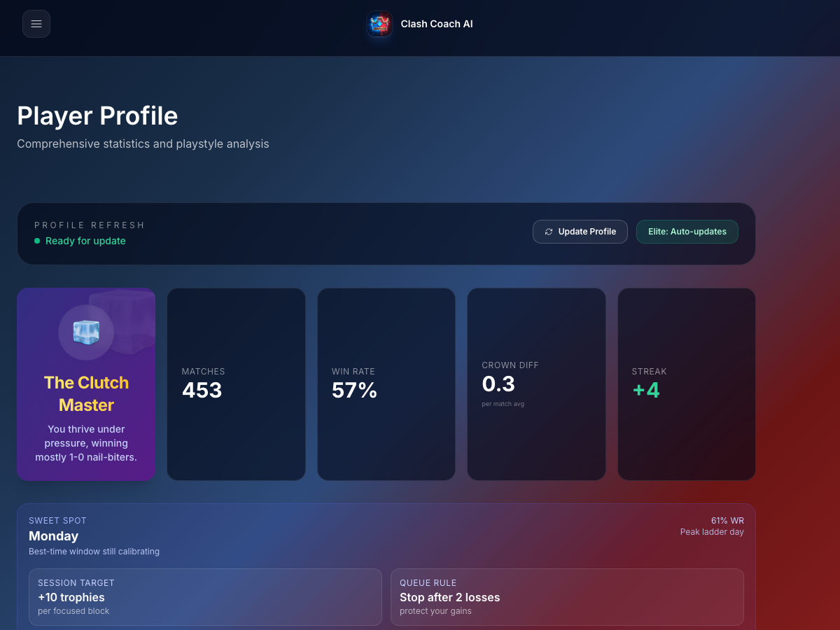Open the Crown Diff stat card
The image size is (840, 630).
point(536,384)
